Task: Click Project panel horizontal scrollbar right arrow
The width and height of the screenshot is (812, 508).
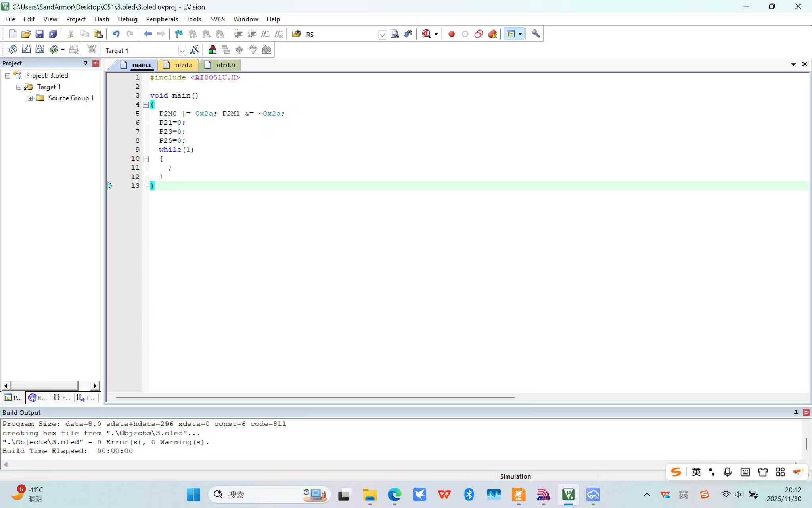Action: (x=95, y=386)
